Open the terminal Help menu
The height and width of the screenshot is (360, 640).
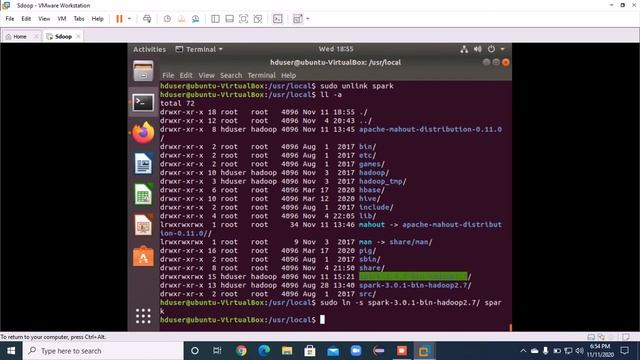(289, 76)
